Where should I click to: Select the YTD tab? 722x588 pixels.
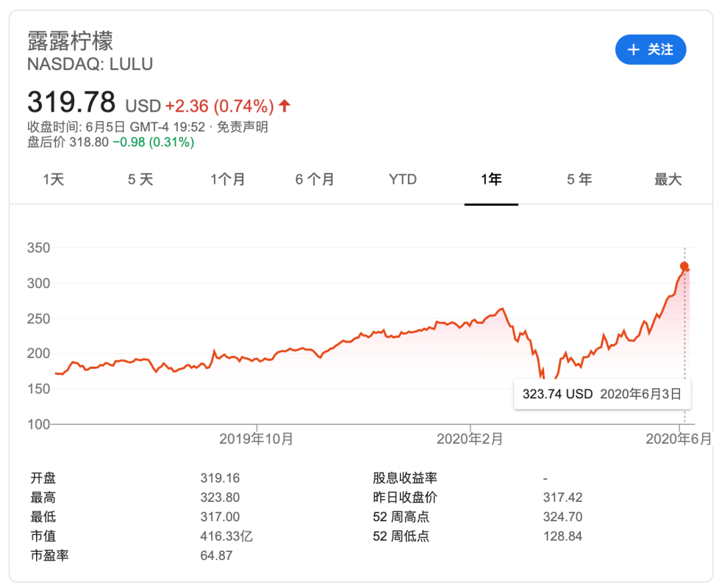click(x=403, y=179)
